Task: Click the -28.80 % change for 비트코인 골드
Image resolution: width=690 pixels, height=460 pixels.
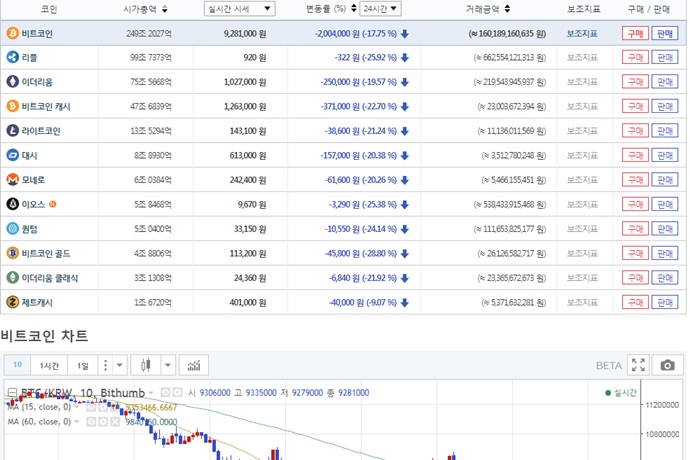Action: 379,254
